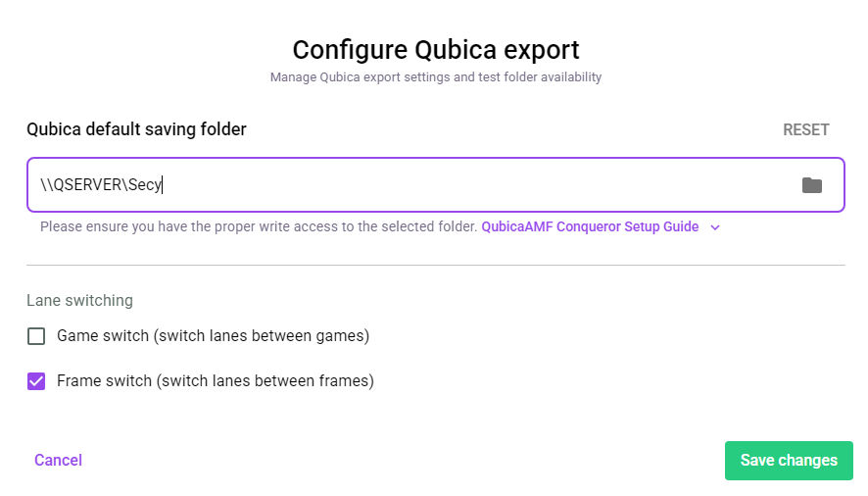This screenshot has height=496, width=868.
Task: Uncheck the Frame switch checkbox
Action: [36, 381]
